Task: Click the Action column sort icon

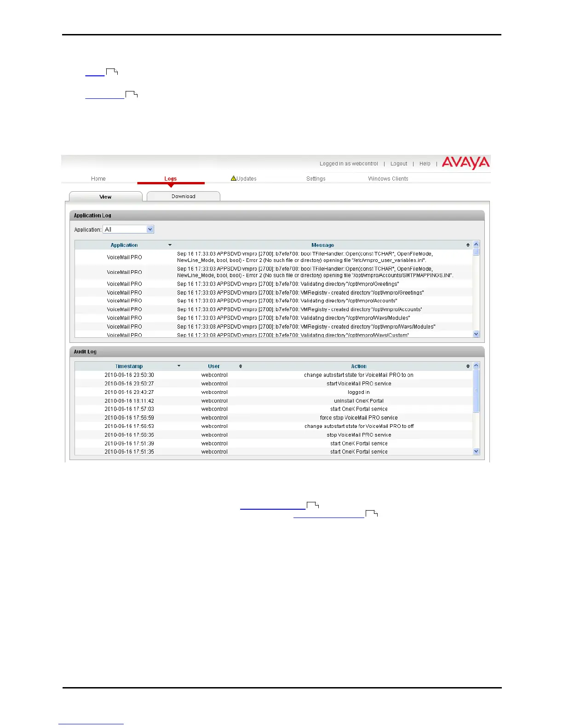Action: click(468, 366)
